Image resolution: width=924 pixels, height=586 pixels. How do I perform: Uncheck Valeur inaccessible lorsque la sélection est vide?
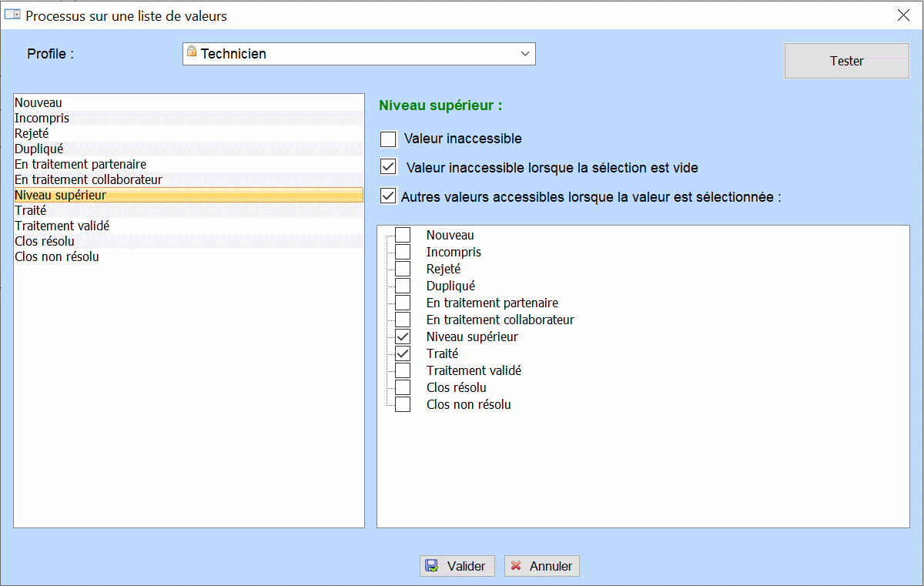(389, 167)
